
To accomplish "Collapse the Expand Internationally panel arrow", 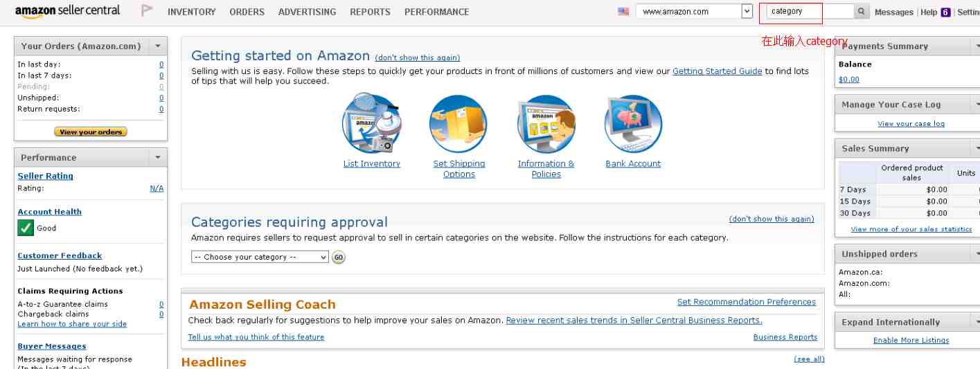I will [x=977, y=321].
